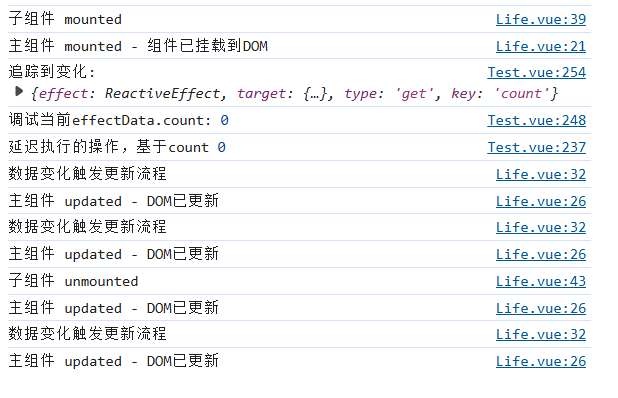Select '调试当前effectData.count: 0' log entry
618x398 pixels.
pos(118,120)
